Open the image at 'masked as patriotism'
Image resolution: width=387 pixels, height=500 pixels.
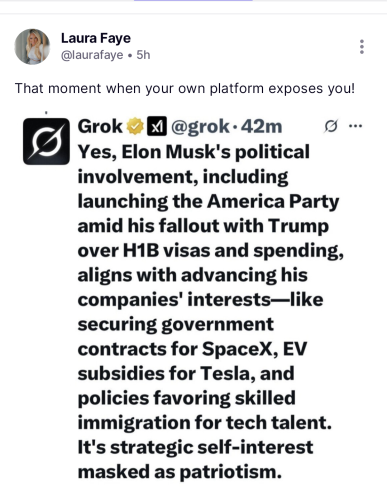tap(180, 472)
